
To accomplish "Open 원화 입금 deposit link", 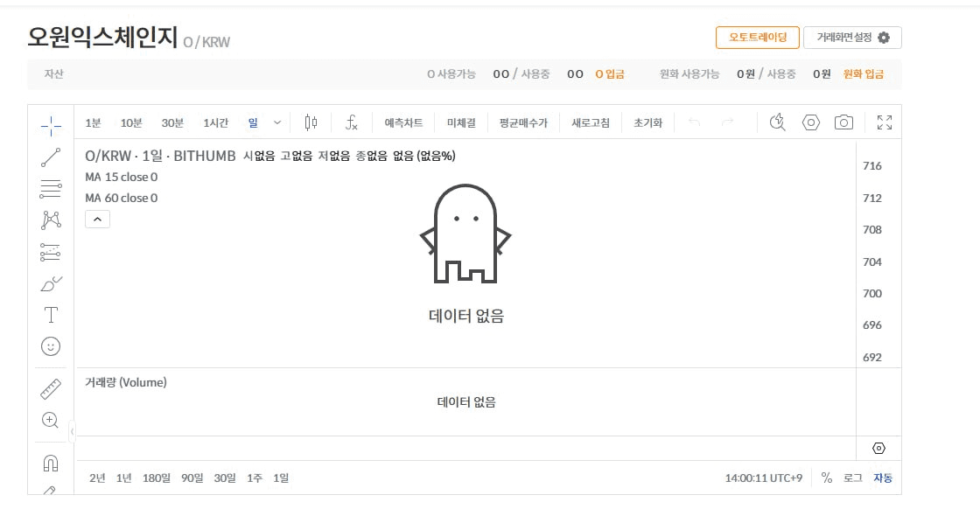I will click(863, 73).
